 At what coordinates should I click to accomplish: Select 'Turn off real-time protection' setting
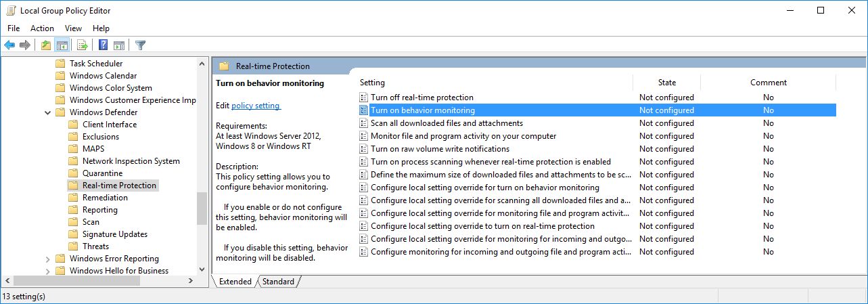pos(421,97)
